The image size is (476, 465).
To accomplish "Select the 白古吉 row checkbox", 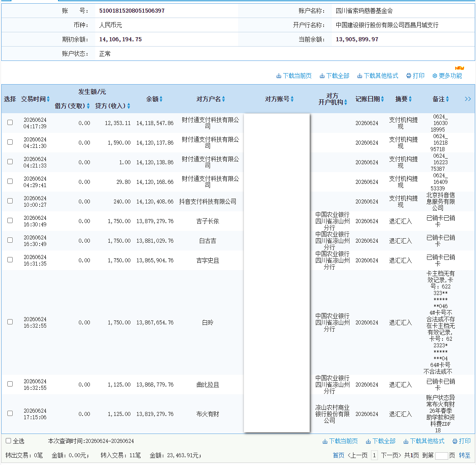I will [x=10, y=240].
